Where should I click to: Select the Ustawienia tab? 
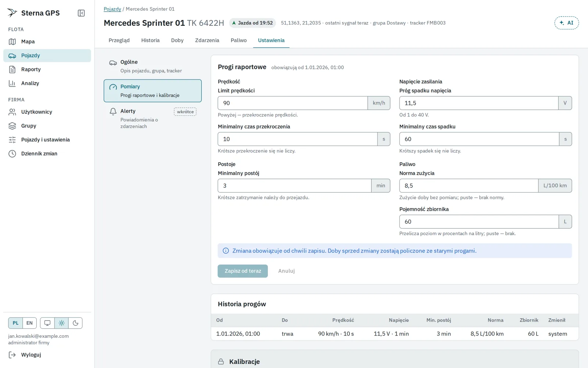pos(271,40)
